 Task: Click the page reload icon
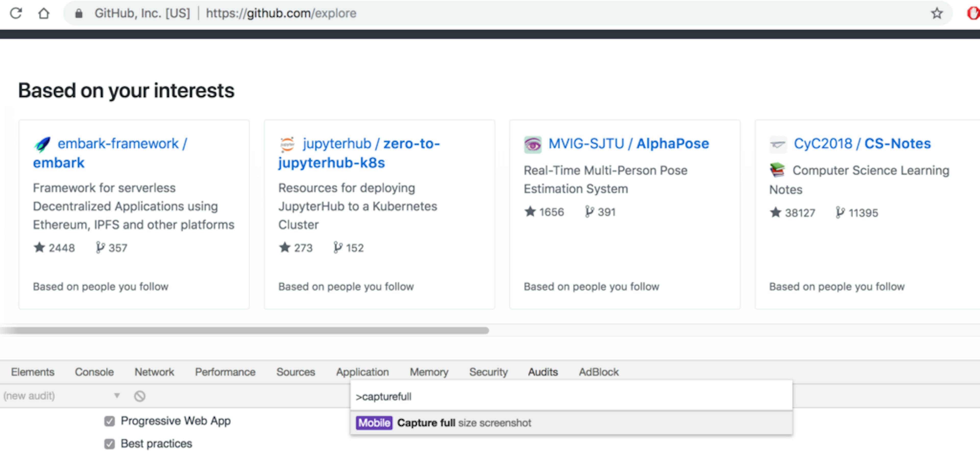(x=16, y=13)
